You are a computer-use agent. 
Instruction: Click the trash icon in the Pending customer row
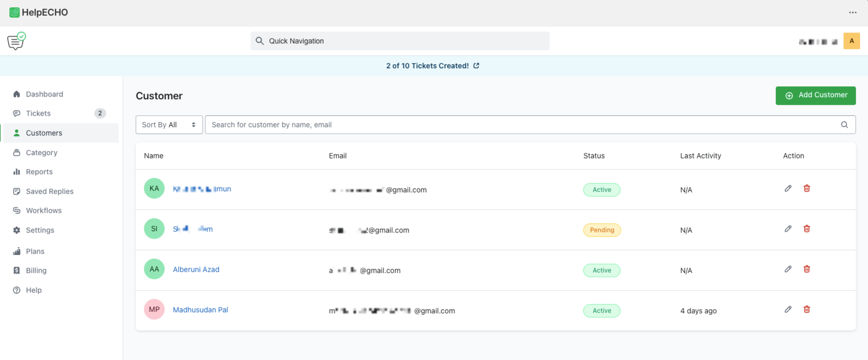click(x=806, y=229)
